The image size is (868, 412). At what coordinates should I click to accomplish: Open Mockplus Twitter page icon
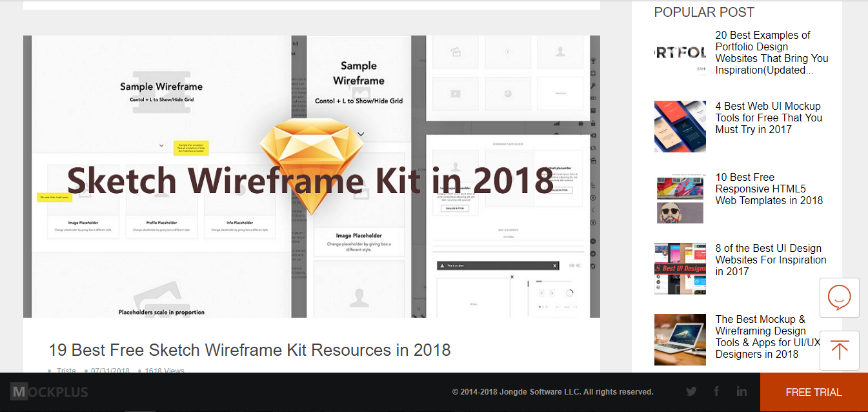tap(691, 391)
